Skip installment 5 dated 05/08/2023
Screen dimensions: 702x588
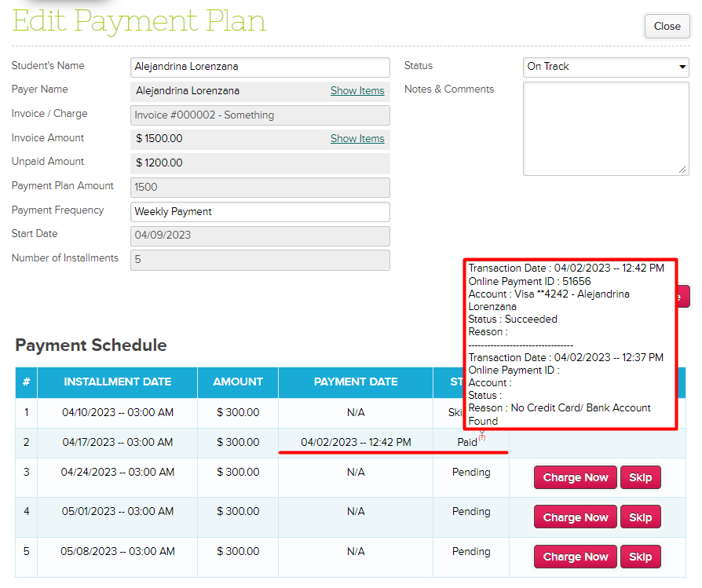point(640,557)
